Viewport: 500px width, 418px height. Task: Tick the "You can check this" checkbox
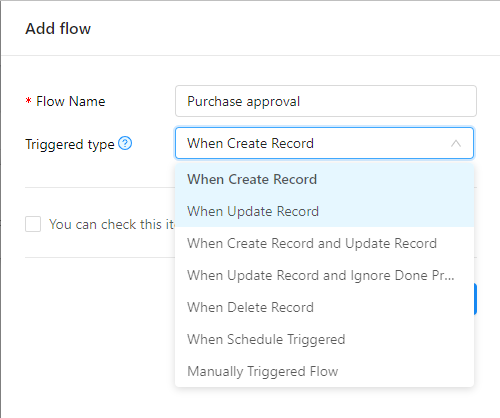tap(33, 224)
